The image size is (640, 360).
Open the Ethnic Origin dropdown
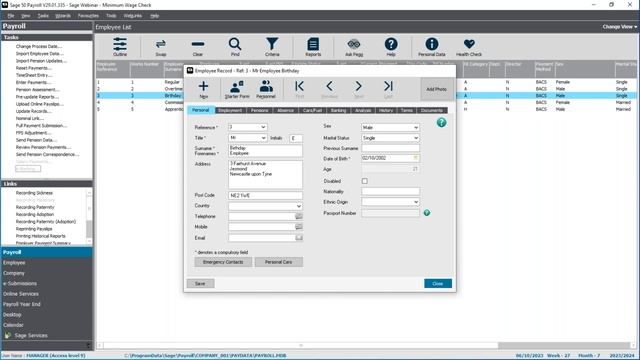pyautogui.click(x=416, y=202)
